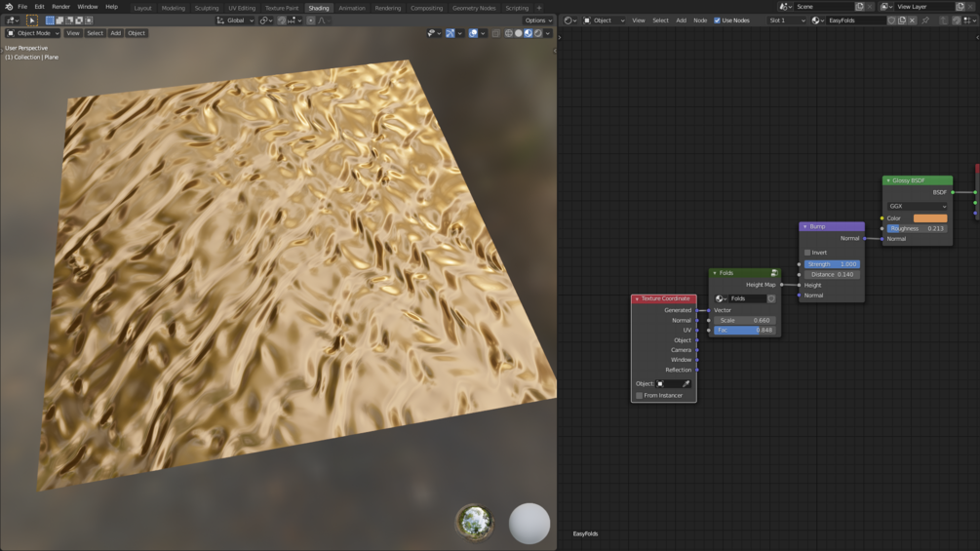Switch to the UV Editing workspace tab
The height and width of the screenshot is (551, 980).
click(x=242, y=8)
